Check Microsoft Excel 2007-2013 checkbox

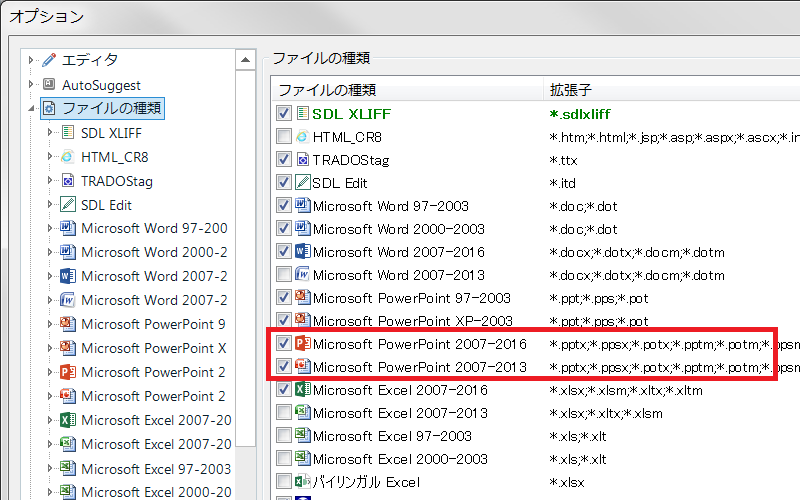(x=284, y=412)
